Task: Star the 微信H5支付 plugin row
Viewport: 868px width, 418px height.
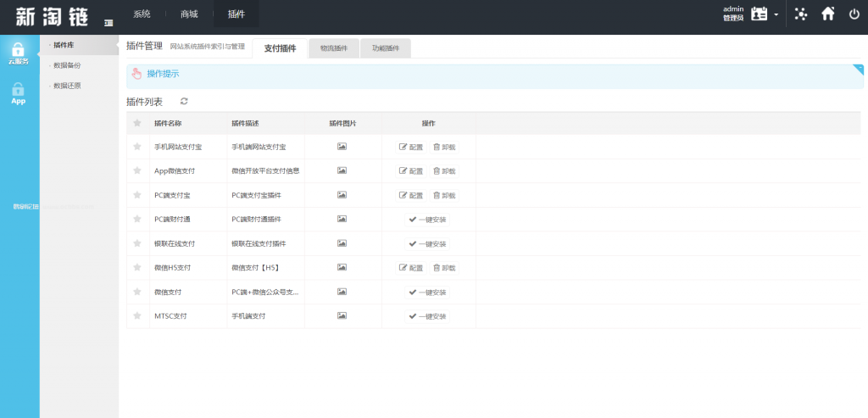Action: [x=137, y=267]
